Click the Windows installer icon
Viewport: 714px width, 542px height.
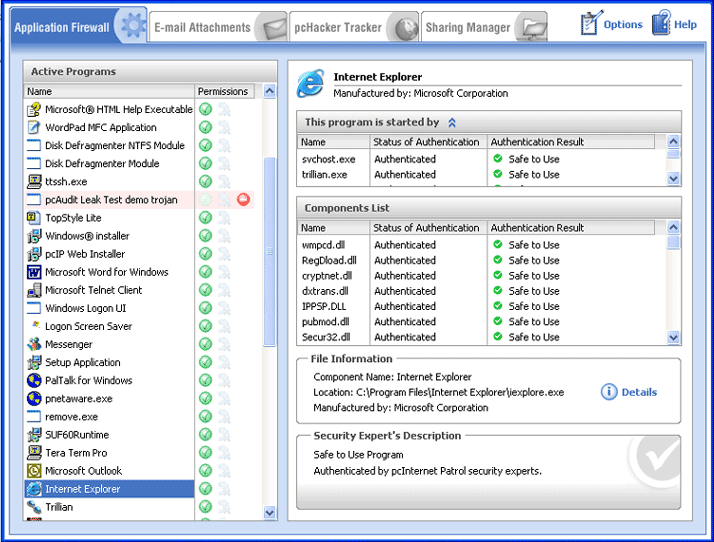pos(34,236)
